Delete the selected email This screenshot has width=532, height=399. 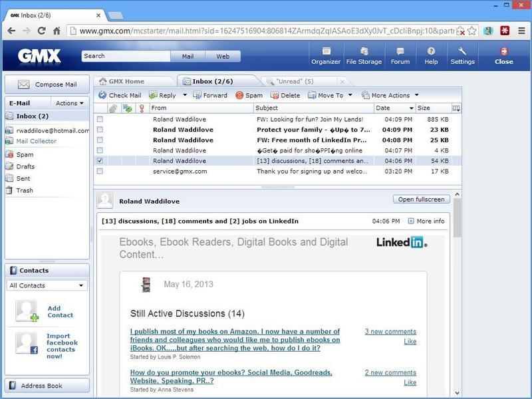(285, 95)
